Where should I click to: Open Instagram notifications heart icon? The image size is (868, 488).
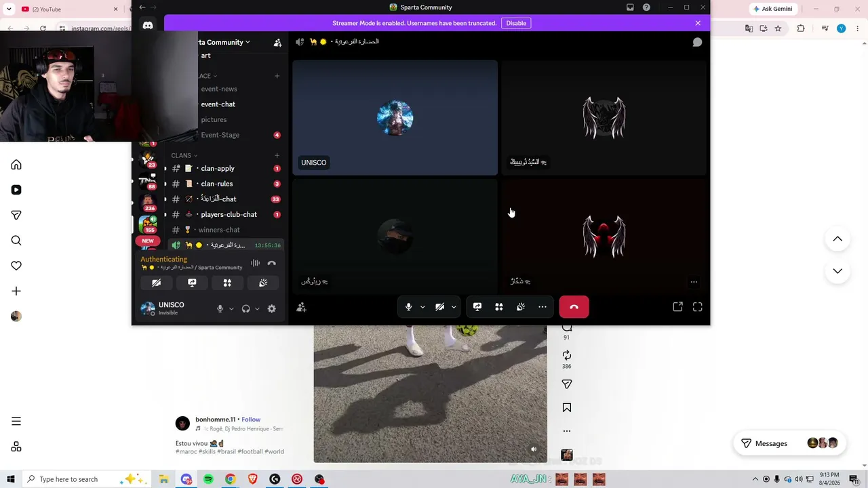[x=16, y=266]
